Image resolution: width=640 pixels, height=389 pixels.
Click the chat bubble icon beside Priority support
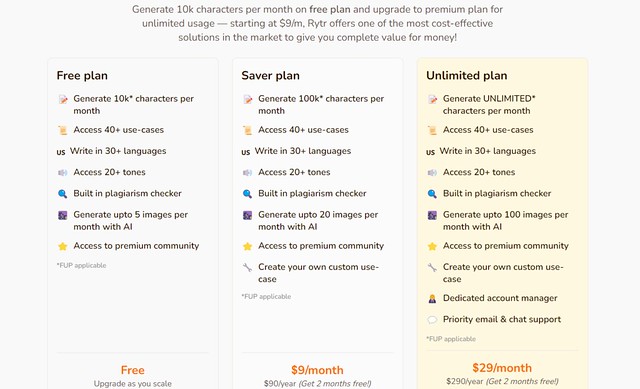tap(432, 320)
